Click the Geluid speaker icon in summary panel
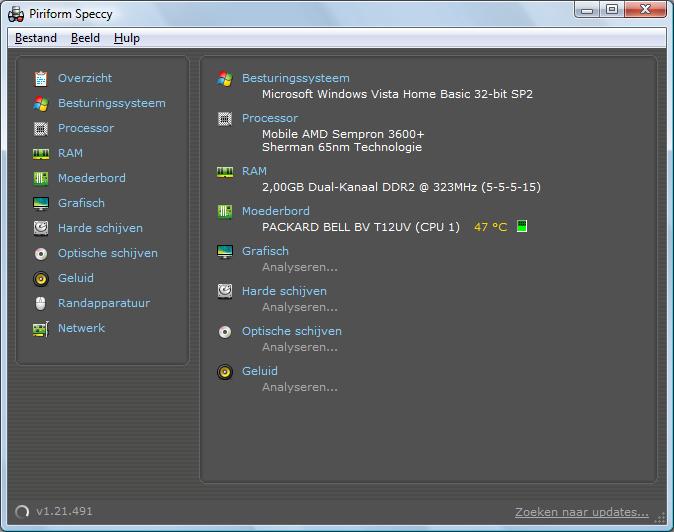674x532 pixels. tap(225, 372)
